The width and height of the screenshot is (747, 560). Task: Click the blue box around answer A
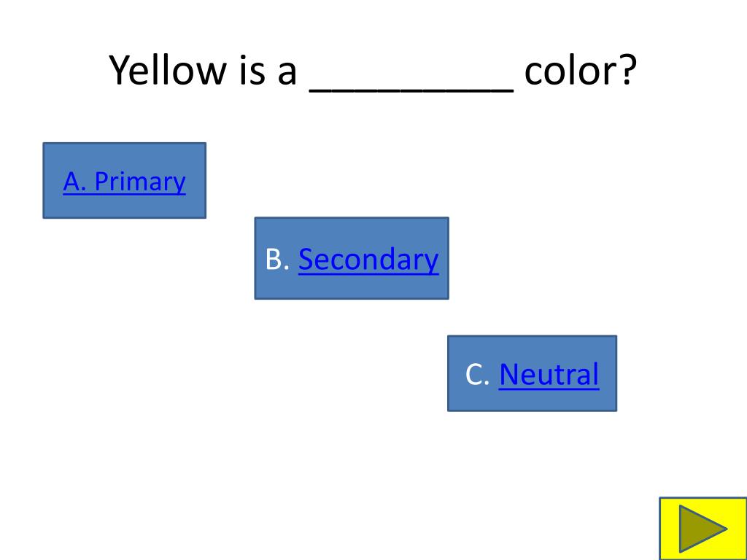tap(124, 181)
